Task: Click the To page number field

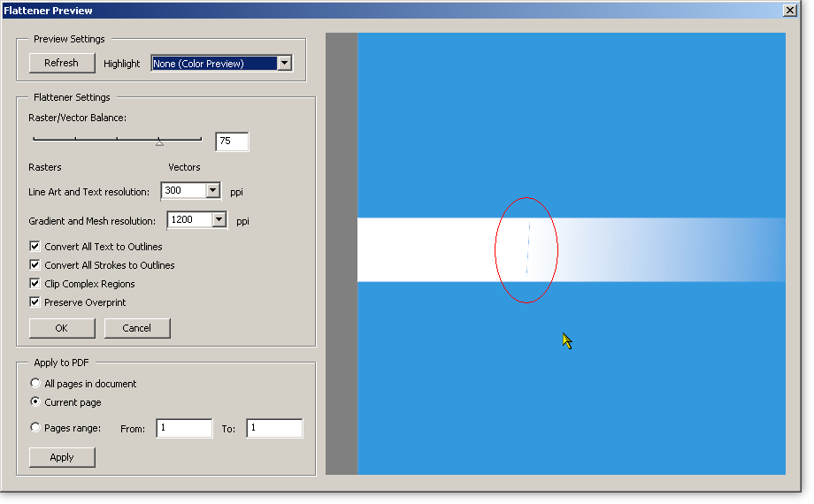Action: pos(274,428)
